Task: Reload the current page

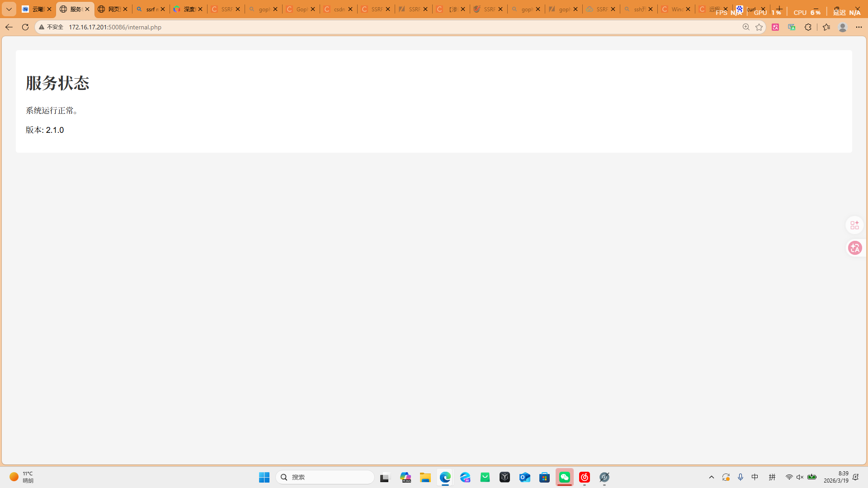Action: pyautogui.click(x=25, y=27)
